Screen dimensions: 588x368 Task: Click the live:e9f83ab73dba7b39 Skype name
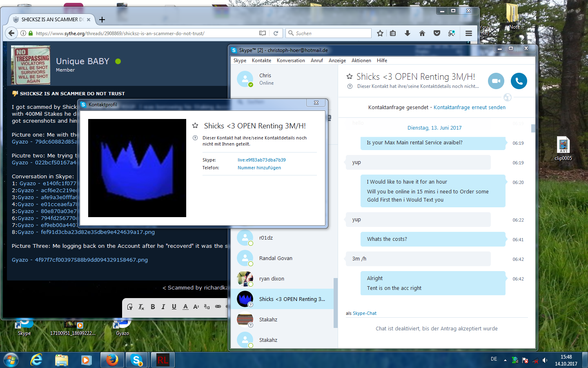262,160
